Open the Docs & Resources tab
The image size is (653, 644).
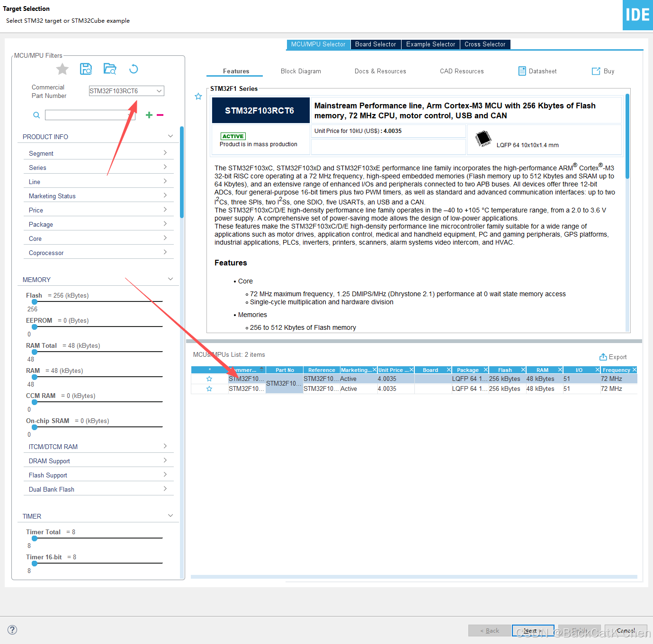click(380, 71)
